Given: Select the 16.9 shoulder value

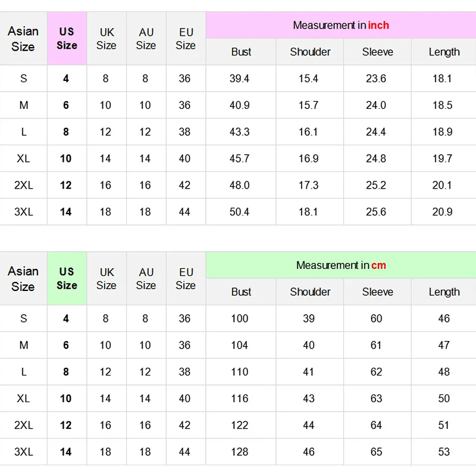Looking at the screenshot, I should tap(308, 158).
